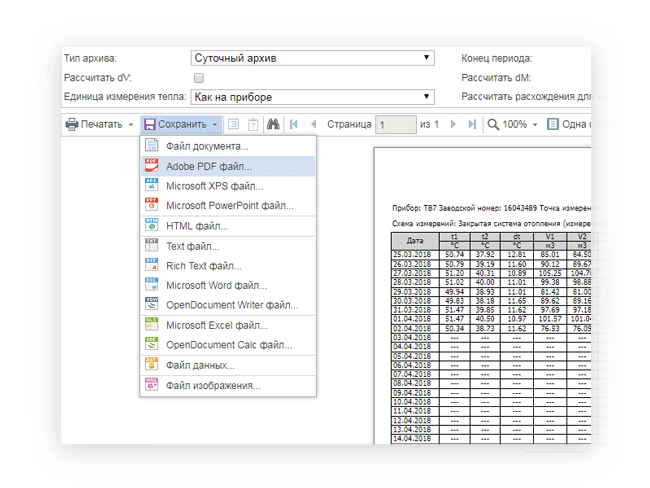
Task: Click the parameters clipboard icon
Action: click(x=253, y=124)
